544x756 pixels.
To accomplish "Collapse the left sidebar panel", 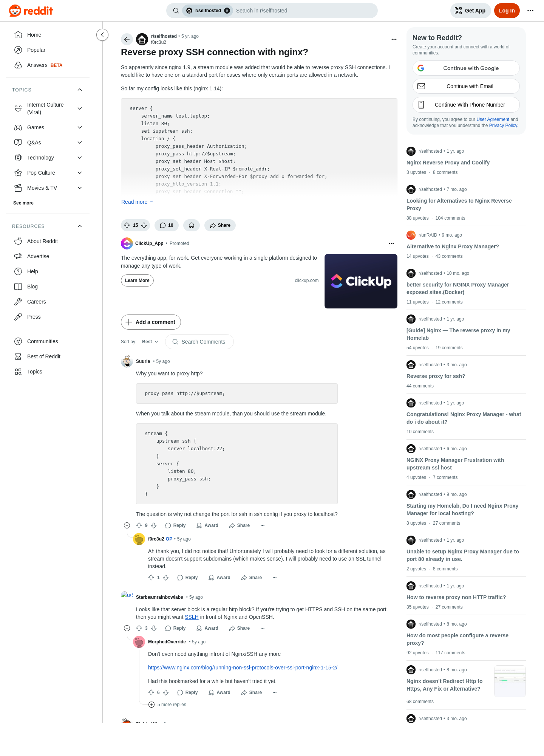I will click(x=102, y=35).
